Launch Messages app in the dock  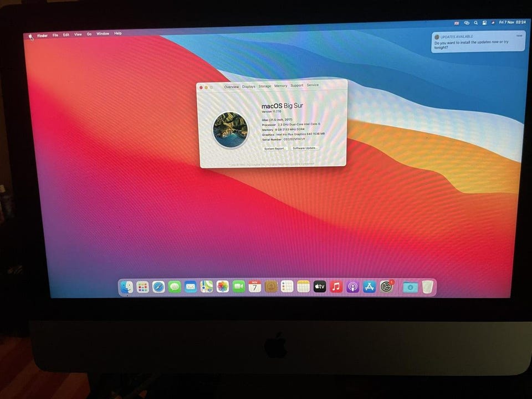tap(175, 287)
